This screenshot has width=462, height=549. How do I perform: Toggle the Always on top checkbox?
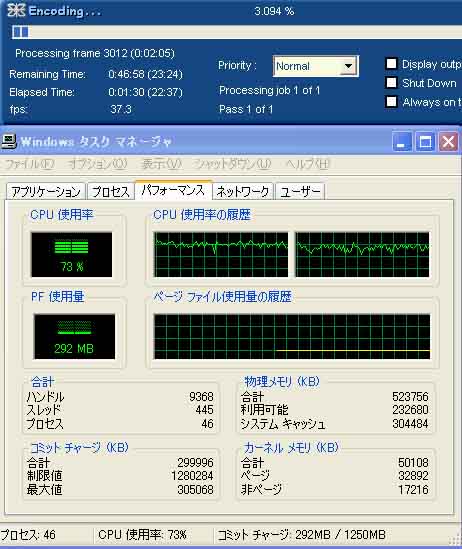(x=391, y=102)
